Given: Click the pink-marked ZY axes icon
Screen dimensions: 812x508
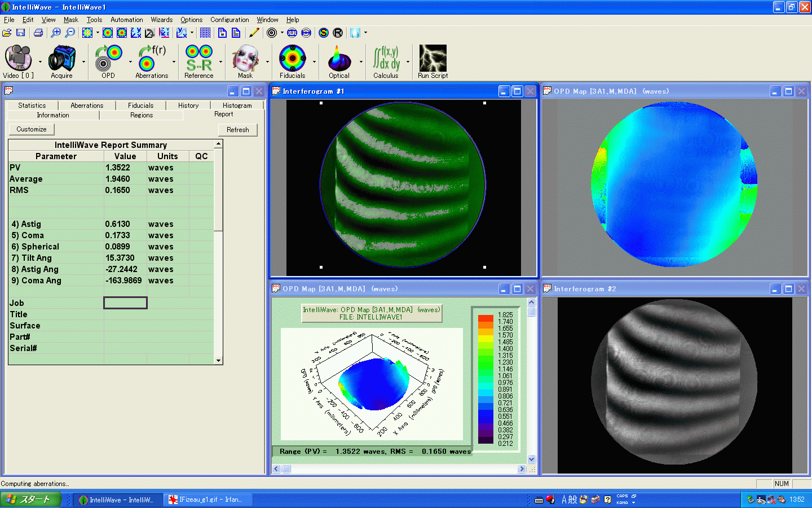Looking at the screenshot, I should (164, 33).
